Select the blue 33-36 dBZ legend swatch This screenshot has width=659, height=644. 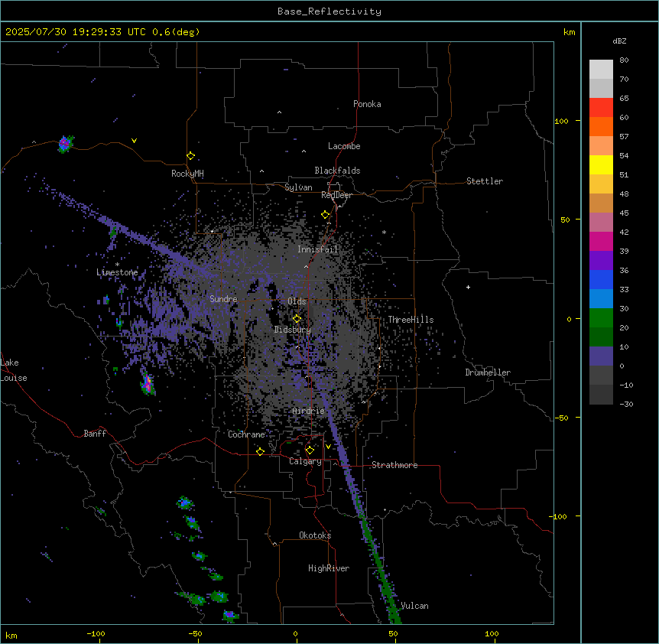click(601, 280)
